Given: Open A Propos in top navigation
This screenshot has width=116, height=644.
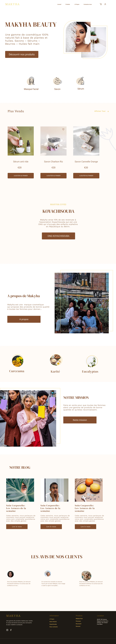Looking at the screenshot, I should click(x=77, y=4).
